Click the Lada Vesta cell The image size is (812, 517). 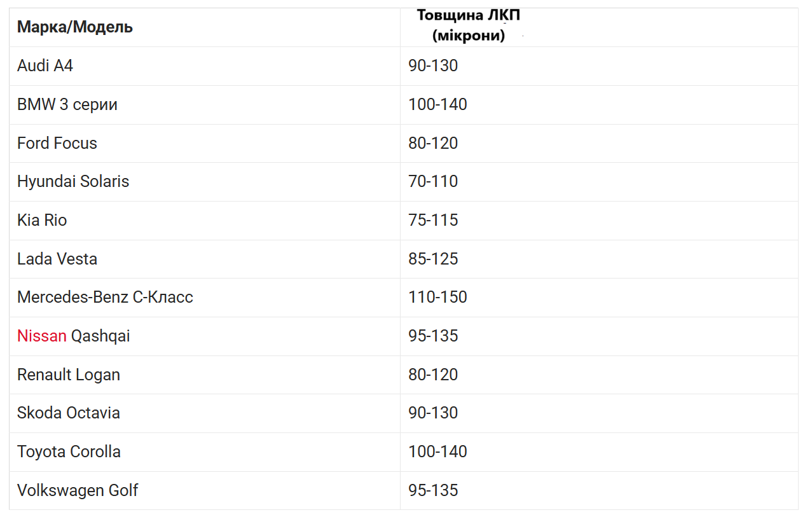tap(57, 259)
